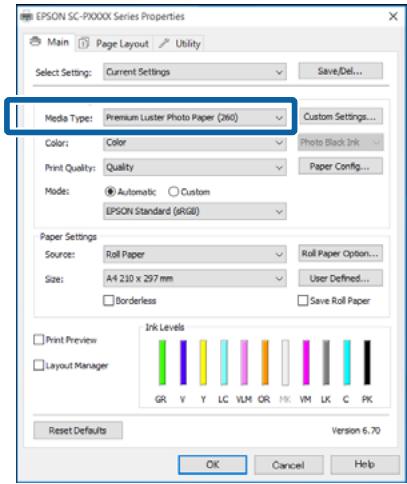The width and height of the screenshot is (407, 484).
Task: Tick the Save Roll Paper checkbox
Action: pos(303,300)
